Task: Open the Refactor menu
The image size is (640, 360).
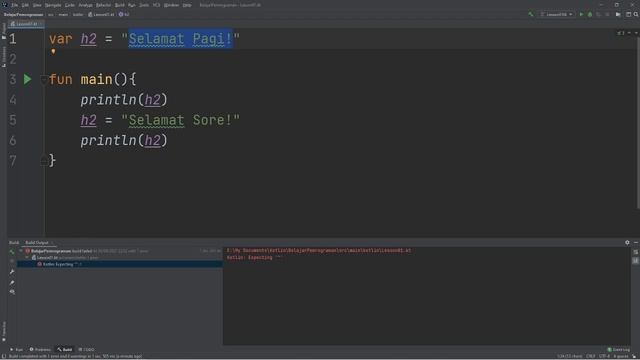Action: pyautogui.click(x=103, y=5)
